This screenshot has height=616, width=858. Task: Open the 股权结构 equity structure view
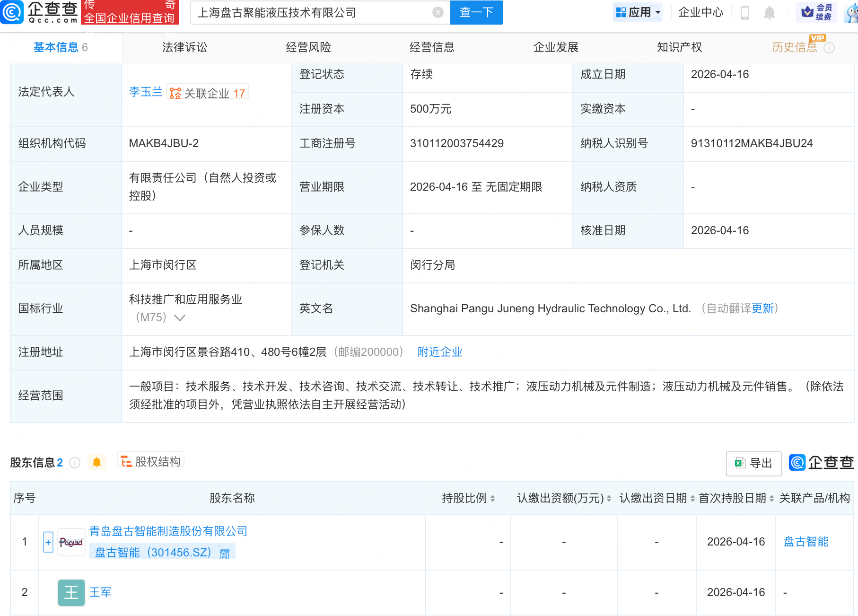(150, 461)
